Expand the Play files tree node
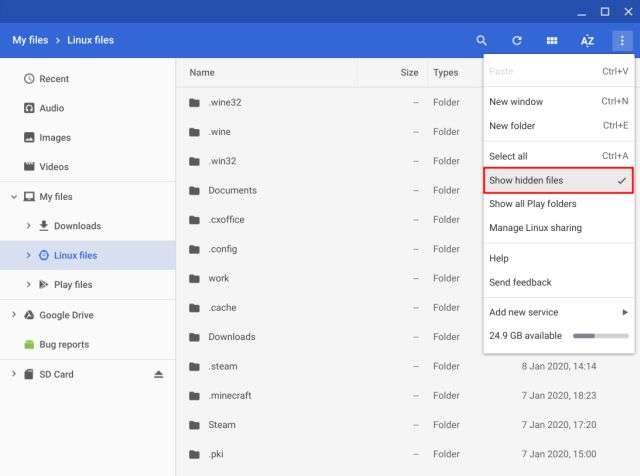Screen dimensions: 640x476 [28, 285]
